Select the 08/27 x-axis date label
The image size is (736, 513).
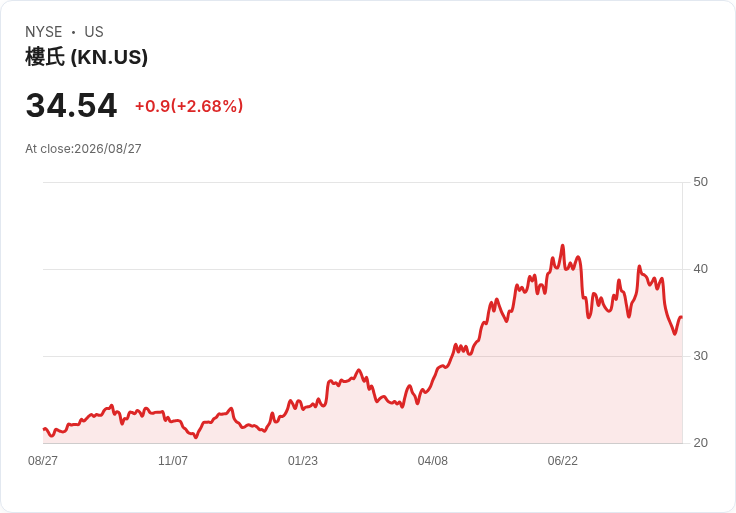pos(43,461)
